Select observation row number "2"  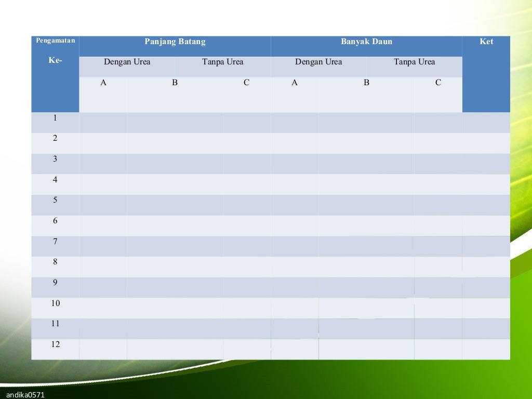pos(55,138)
